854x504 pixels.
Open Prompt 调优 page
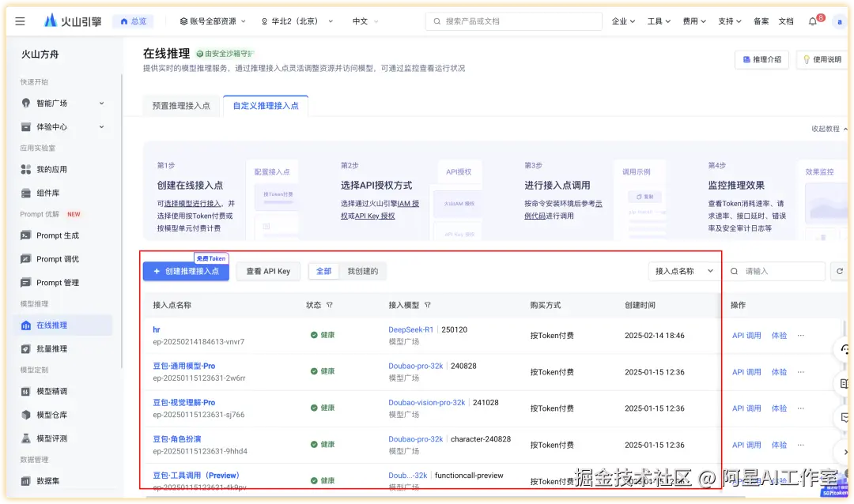[x=57, y=259]
